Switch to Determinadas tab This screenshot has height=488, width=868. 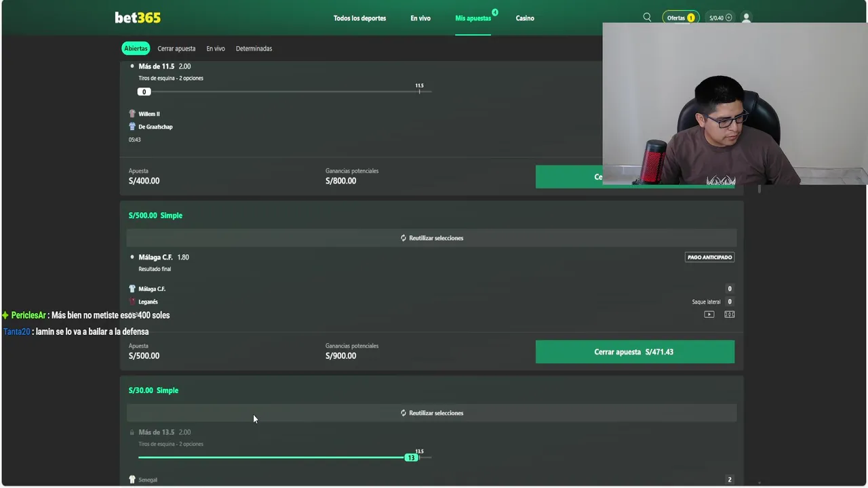[x=254, y=49]
